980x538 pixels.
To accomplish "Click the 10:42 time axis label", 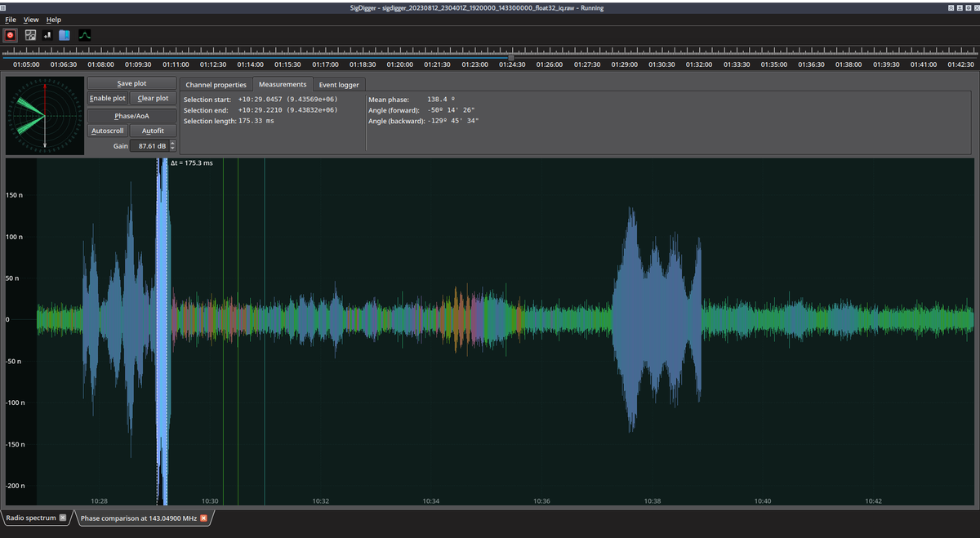I will point(873,500).
